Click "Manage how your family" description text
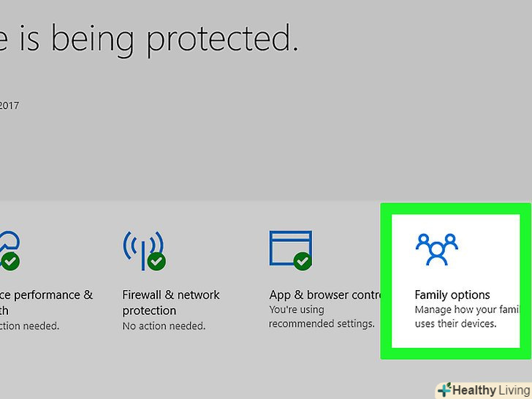Screen dimensions: 532x399 pos(465,316)
